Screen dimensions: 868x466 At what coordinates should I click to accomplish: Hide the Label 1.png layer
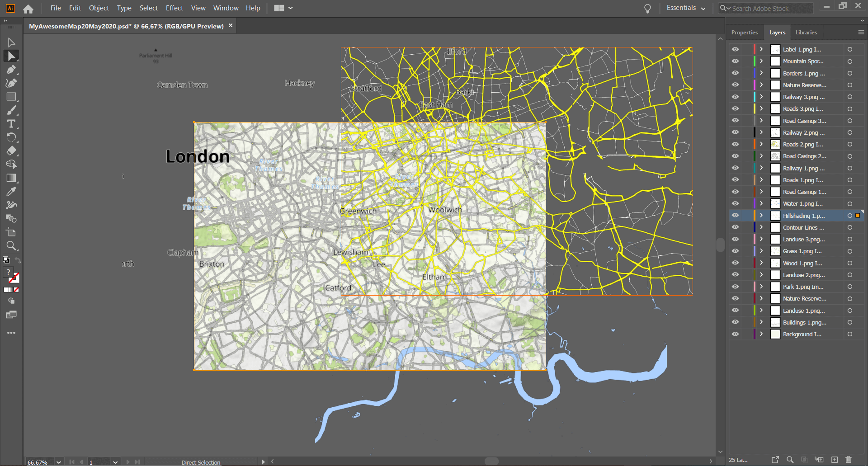pyautogui.click(x=736, y=49)
